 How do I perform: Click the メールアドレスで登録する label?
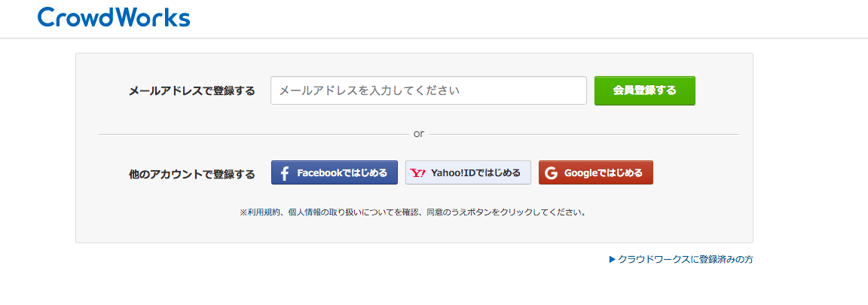pyautogui.click(x=192, y=90)
